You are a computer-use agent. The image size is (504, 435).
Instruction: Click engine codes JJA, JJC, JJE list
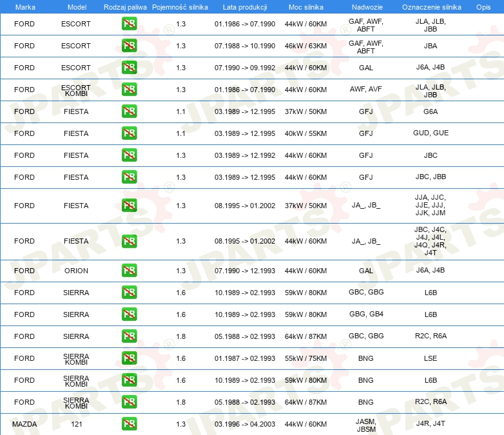430,205
